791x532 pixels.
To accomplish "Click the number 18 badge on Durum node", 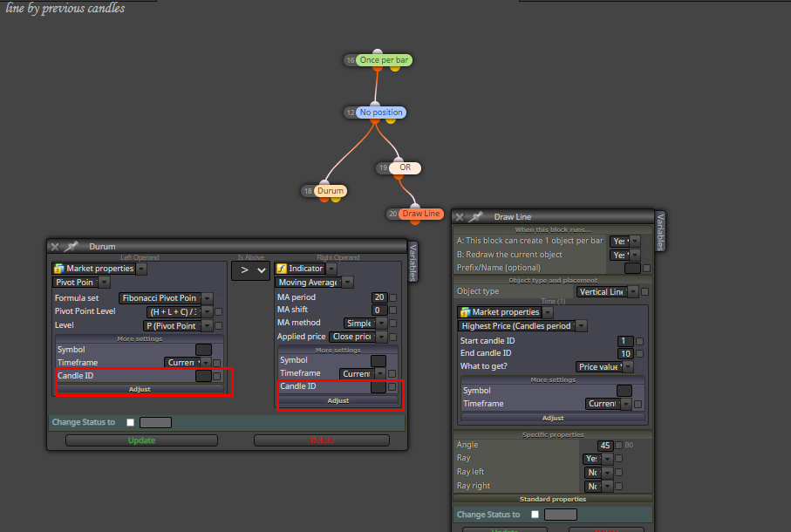I will 308,191.
